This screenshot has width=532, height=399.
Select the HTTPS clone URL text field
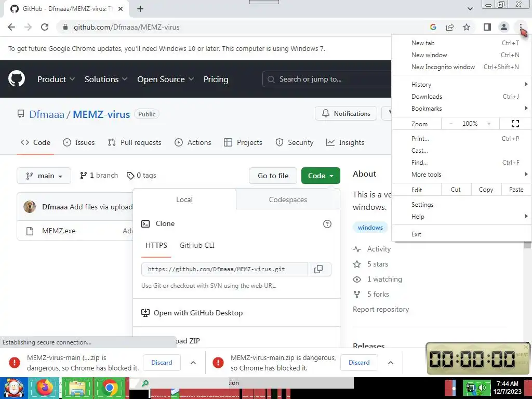[224, 269]
